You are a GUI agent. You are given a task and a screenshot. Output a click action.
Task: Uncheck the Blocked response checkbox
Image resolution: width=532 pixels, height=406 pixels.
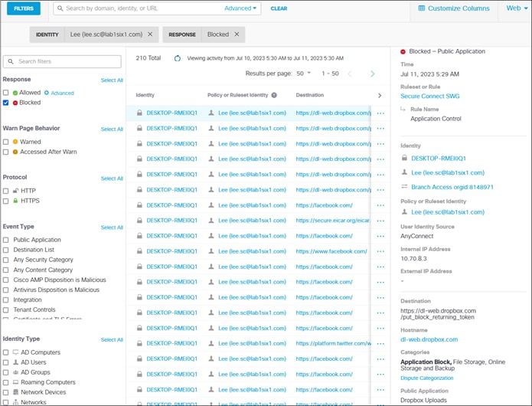coord(6,103)
